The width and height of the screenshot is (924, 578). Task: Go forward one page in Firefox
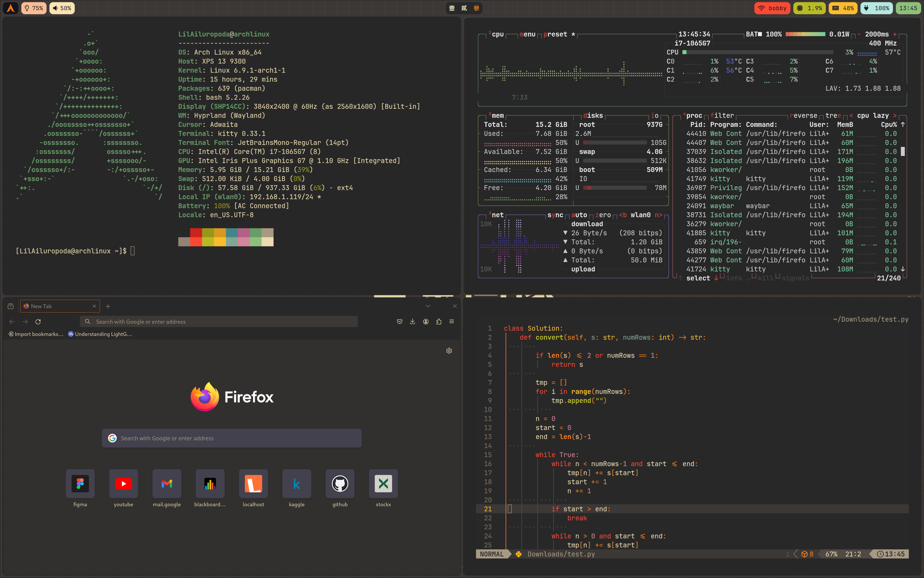(25, 322)
